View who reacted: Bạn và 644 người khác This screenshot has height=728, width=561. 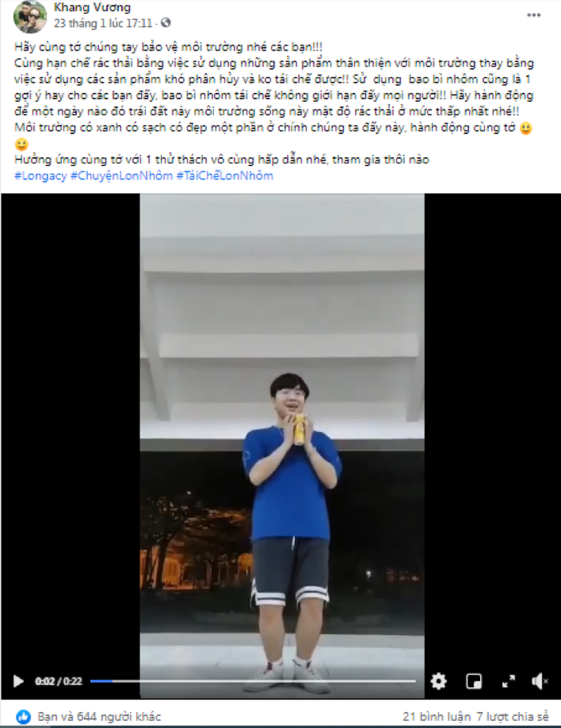coord(99,717)
